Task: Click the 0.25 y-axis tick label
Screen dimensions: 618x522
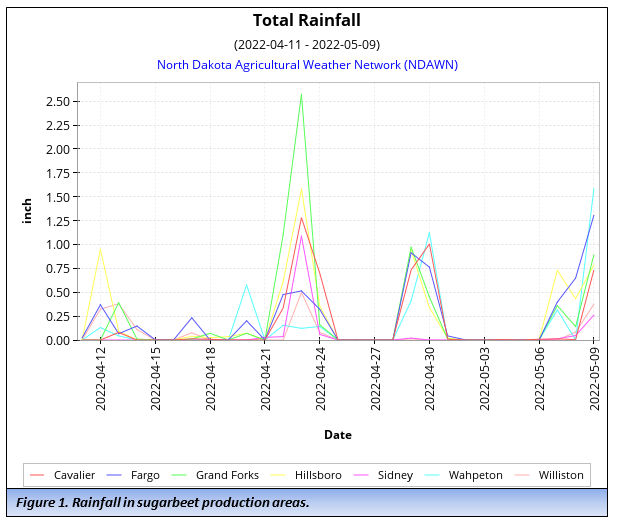Action: coord(58,317)
